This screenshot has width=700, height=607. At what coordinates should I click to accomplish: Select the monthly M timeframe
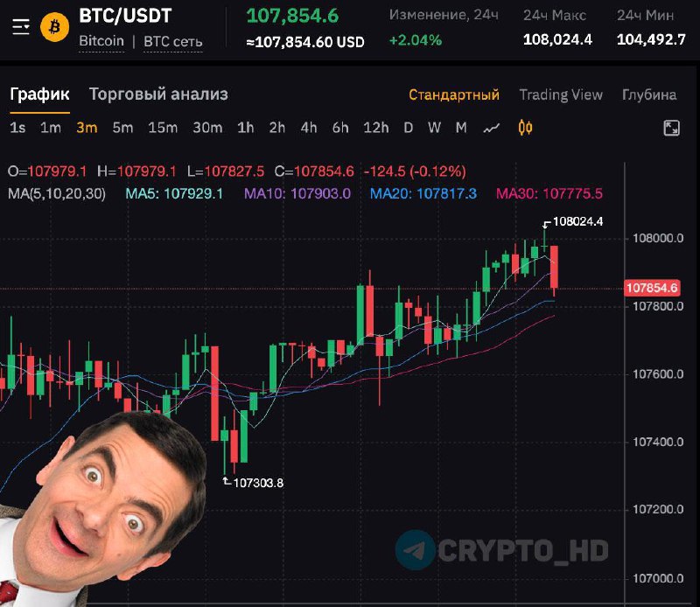[461, 128]
